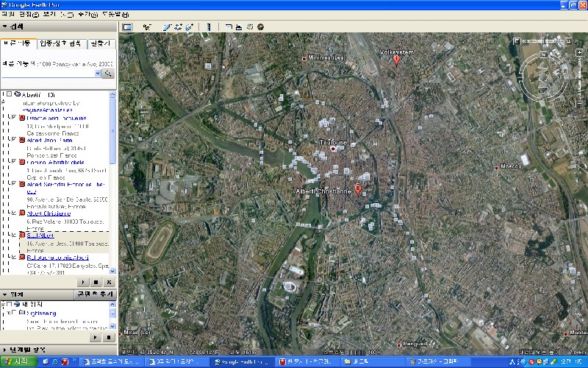Viewport: 588px width, 368px height.
Task: Toggle the sidebar panel toolbar icon
Action: [126, 27]
